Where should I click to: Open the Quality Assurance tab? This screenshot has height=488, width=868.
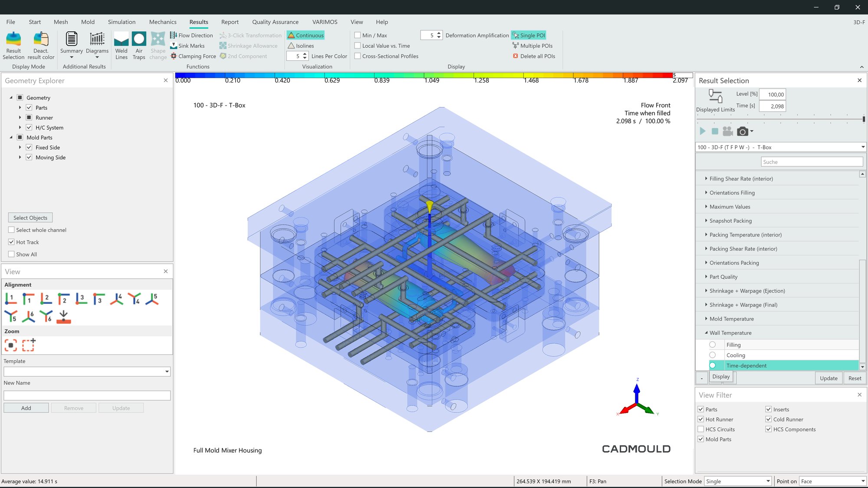click(x=275, y=22)
